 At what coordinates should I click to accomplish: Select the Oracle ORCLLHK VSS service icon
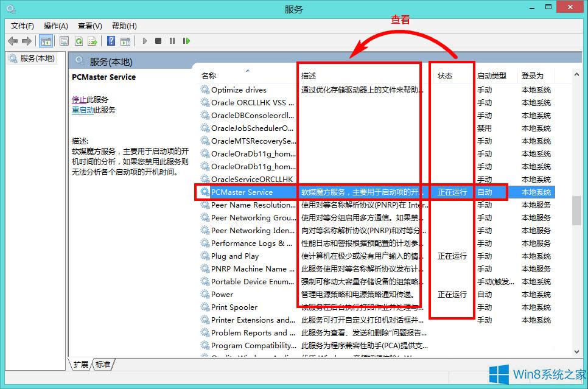(205, 102)
